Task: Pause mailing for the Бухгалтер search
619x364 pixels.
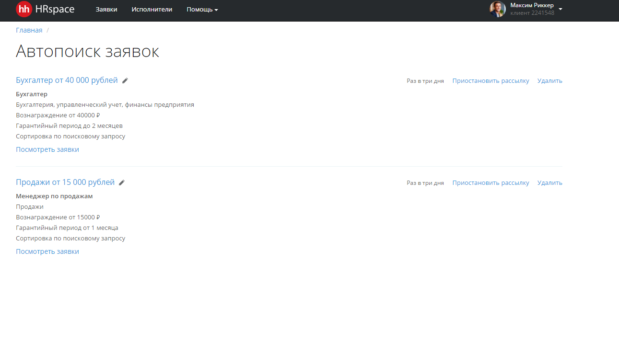Action: [x=491, y=81]
